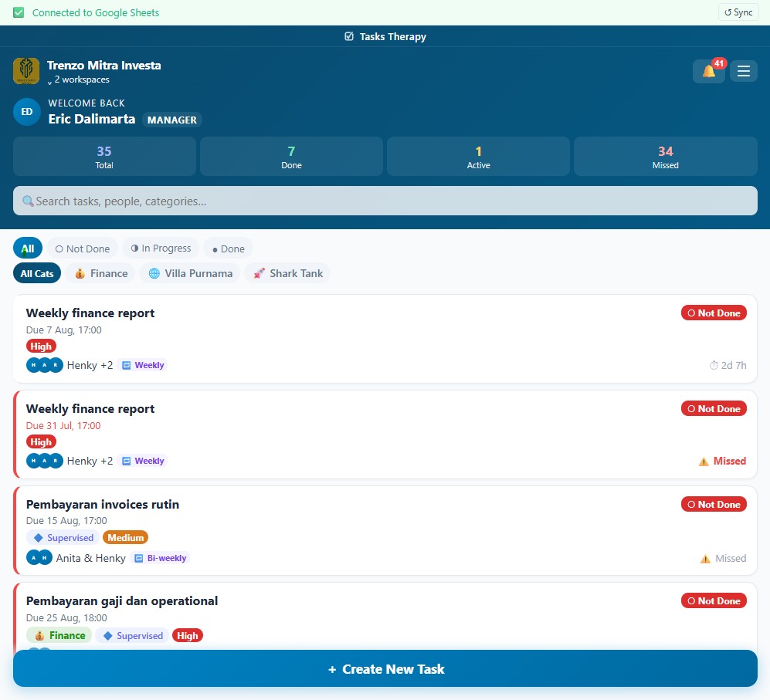This screenshot has width=770, height=700.
Task: Click the Create New Task button
Action: click(385, 668)
